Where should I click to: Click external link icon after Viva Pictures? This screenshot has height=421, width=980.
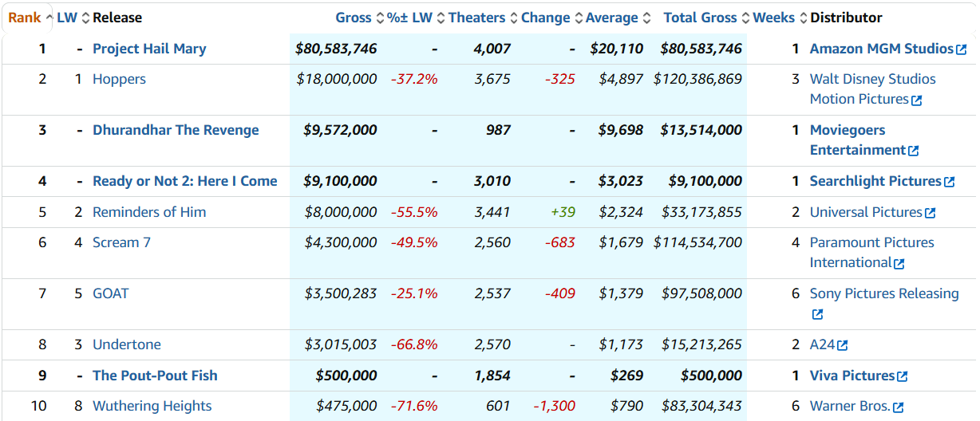click(902, 376)
